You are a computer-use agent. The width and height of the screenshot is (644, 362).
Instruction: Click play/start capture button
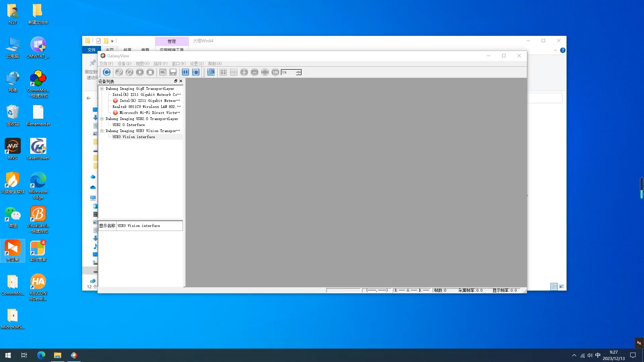[140, 72]
